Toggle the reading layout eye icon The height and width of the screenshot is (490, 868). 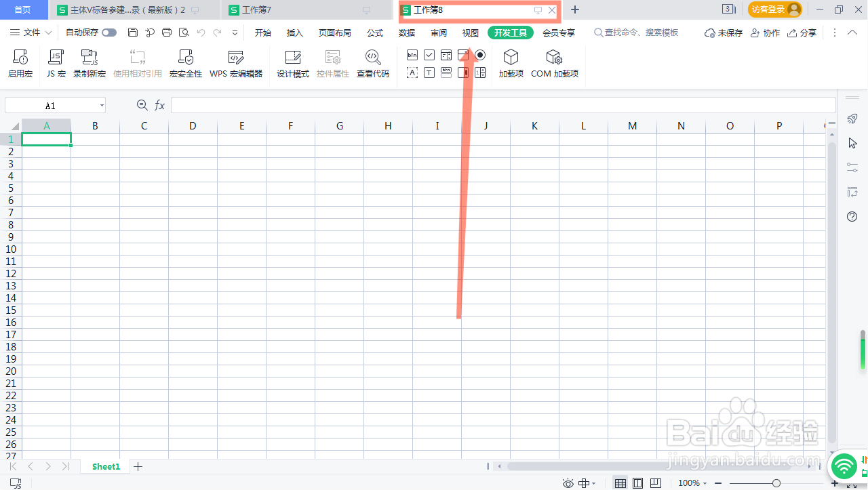pyautogui.click(x=568, y=483)
